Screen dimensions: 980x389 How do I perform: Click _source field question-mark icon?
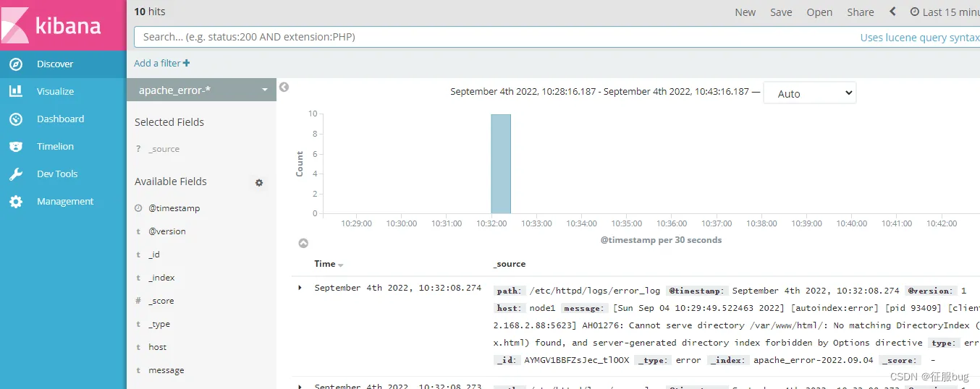[138, 149]
